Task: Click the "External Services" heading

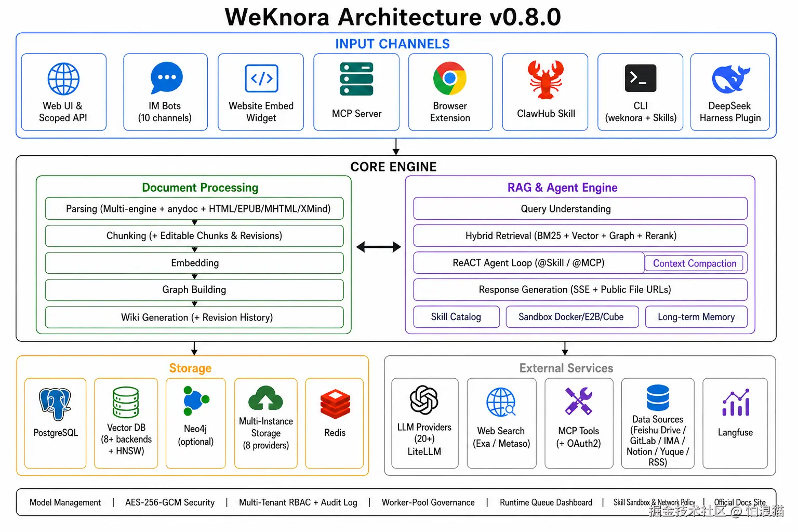Action: pos(566,368)
